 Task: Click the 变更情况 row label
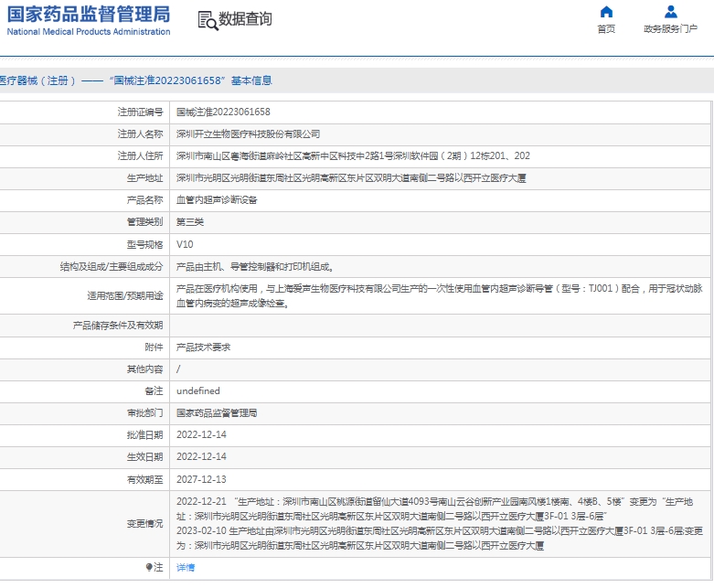pyautogui.click(x=144, y=524)
